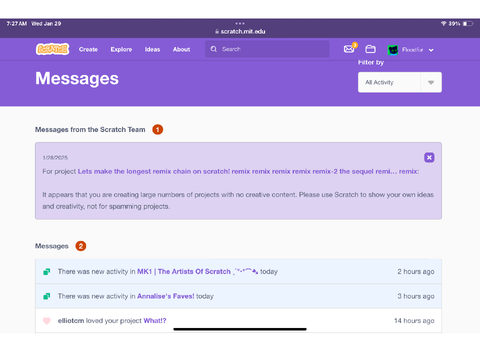Tap the three-dot multitasking indicator
The image size is (480, 360).
[240, 23]
